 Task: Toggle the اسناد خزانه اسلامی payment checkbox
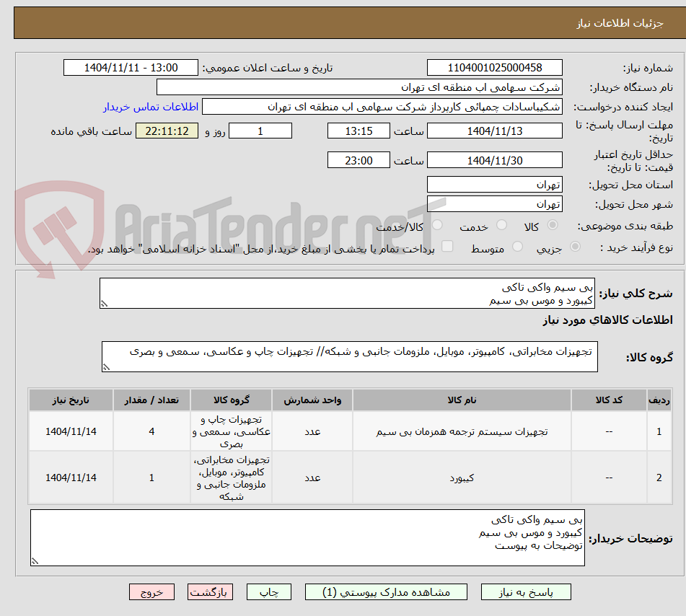coord(447,246)
